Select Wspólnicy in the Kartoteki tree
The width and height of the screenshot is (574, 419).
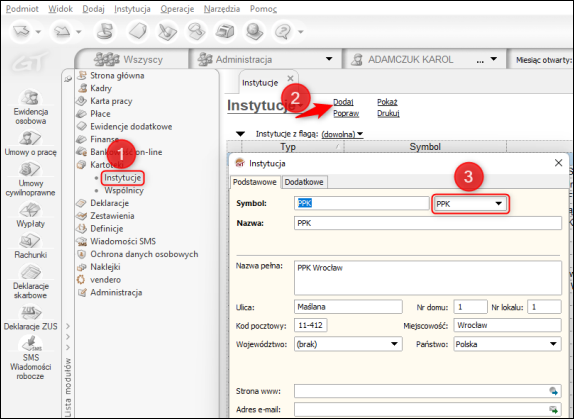124,190
